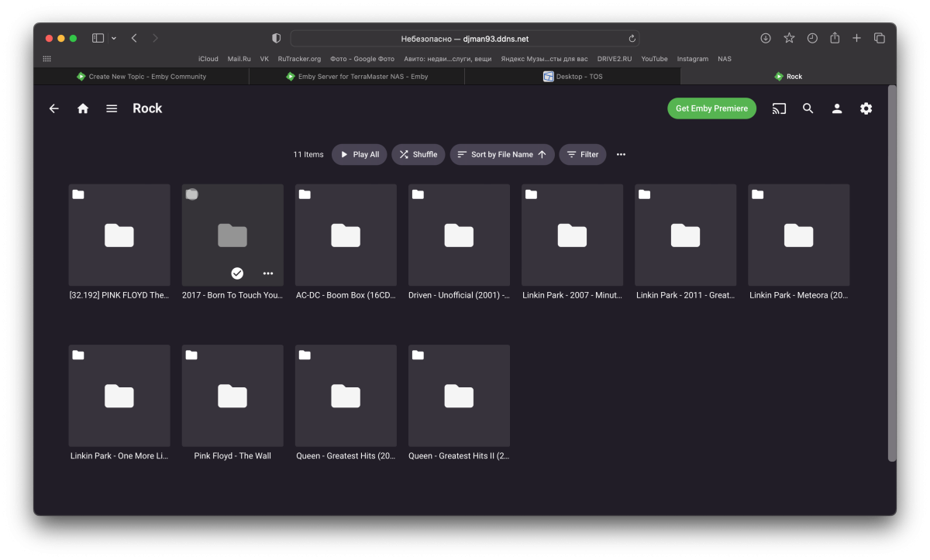The image size is (930, 560).
Task: Toggle the selection circle on the 2017 Born To Touch folder
Action: [x=191, y=194]
